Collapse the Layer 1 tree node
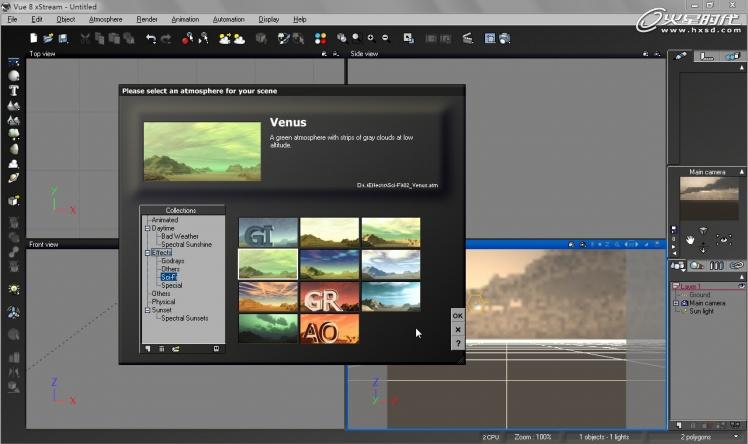Viewport: 748px width, 444px height. 675,286
